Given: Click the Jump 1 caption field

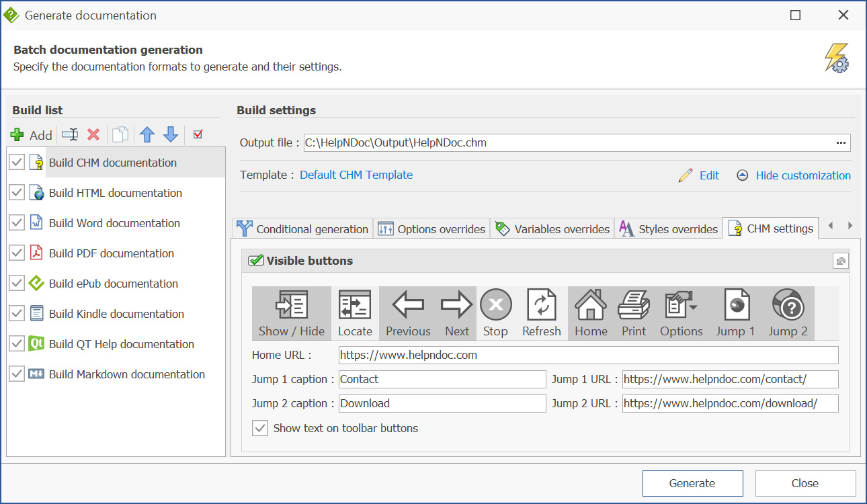Looking at the screenshot, I should pyautogui.click(x=442, y=379).
